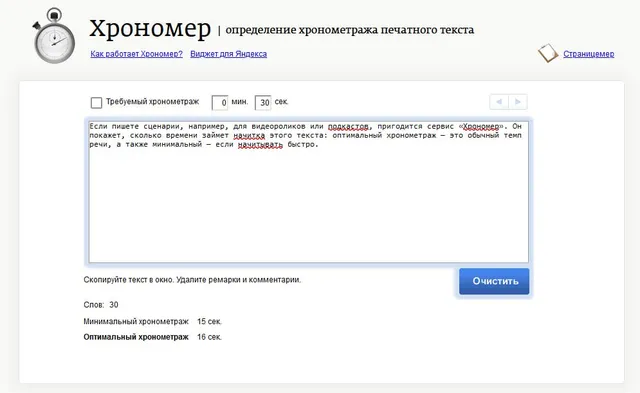
Task: Enable the Требуемый хронометраж checkbox
Action: [x=96, y=102]
